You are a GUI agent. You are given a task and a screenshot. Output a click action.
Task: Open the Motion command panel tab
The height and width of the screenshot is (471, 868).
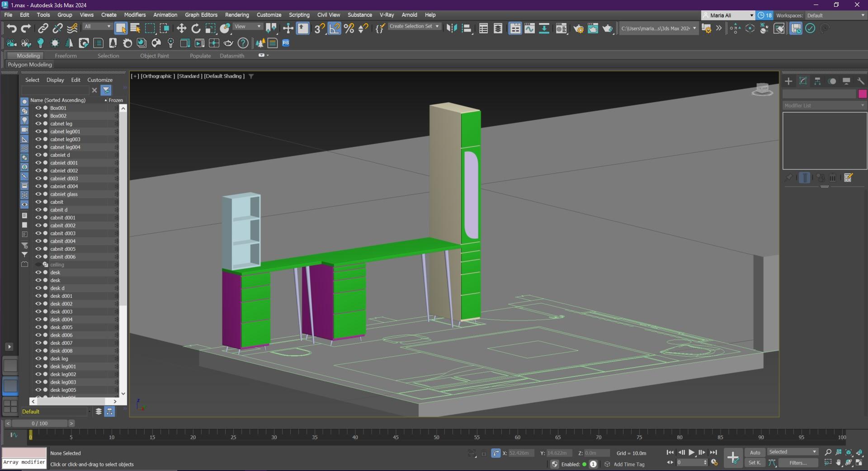point(832,81)
